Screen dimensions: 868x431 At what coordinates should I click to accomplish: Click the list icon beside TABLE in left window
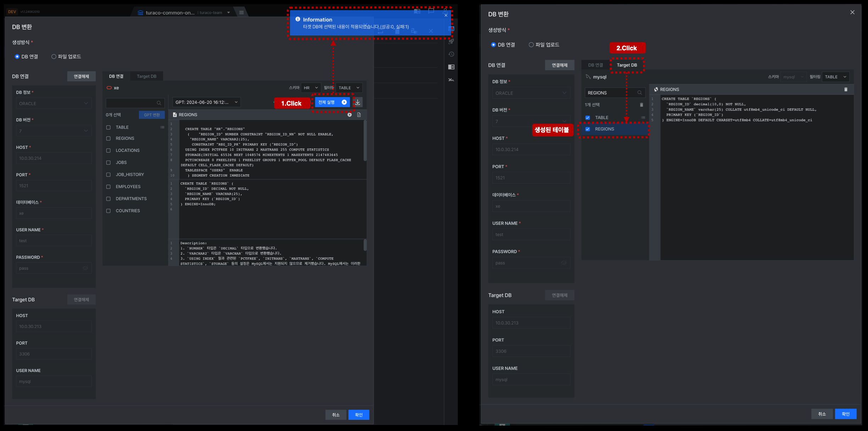pyautogui.click(x=162, y=127)
